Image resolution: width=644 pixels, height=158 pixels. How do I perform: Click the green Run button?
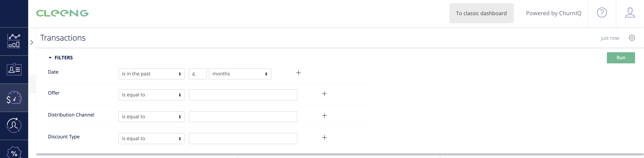click(621, 58)
